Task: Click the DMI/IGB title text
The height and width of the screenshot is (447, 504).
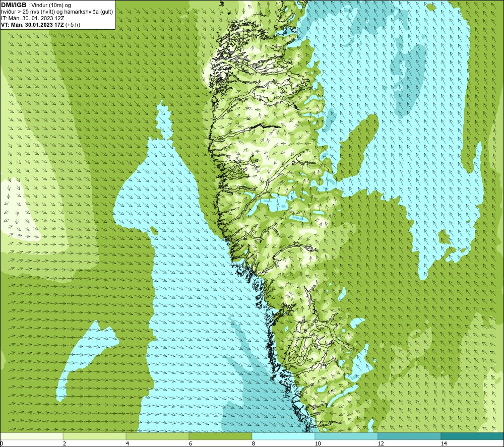Action: [14, 5]
